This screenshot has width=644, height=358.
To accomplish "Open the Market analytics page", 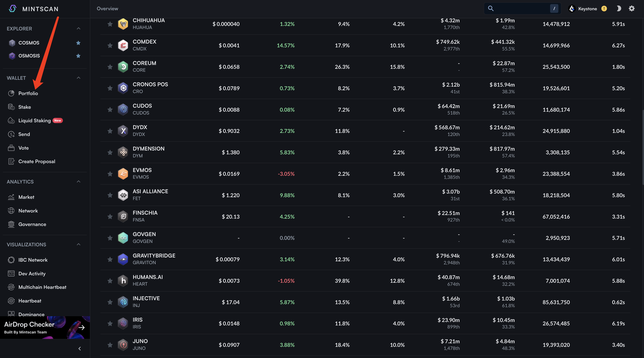I will point(26,197).
